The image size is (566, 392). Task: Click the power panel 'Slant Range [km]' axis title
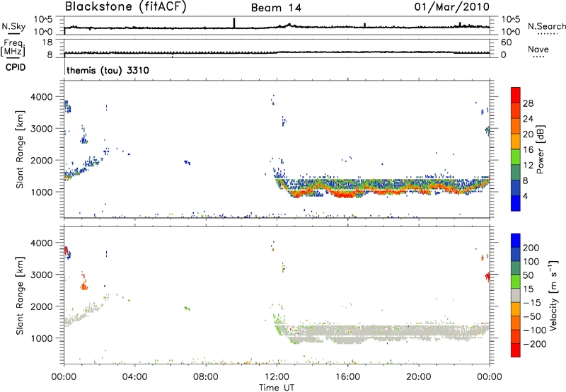pos(20,149)
